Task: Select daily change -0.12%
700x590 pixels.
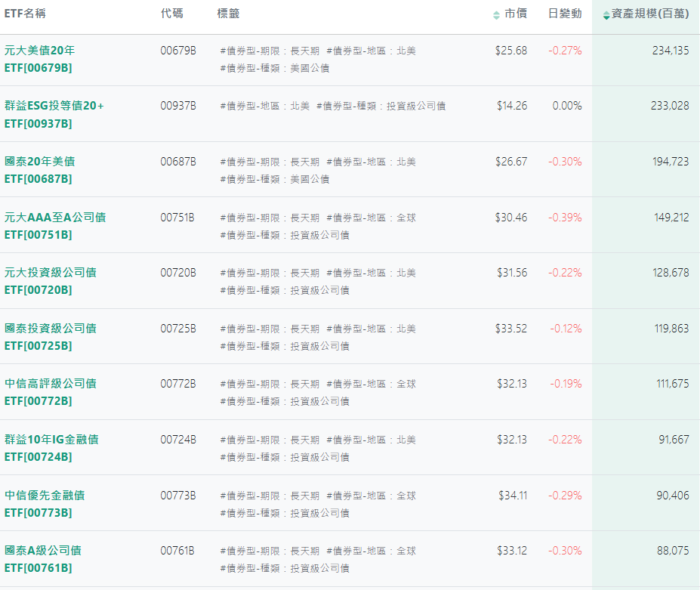Action: (566, 329)
